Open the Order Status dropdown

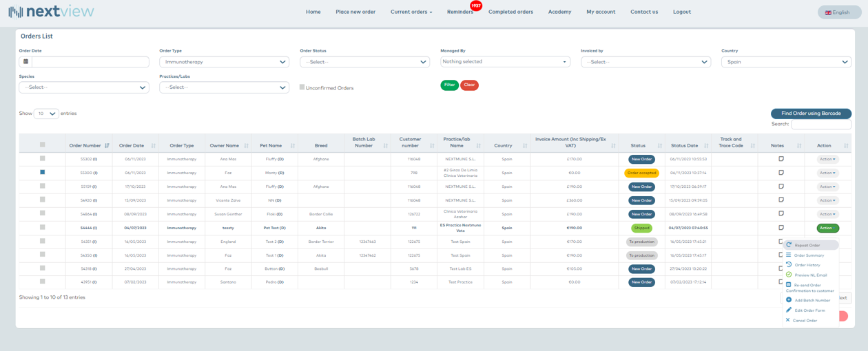pos(364,62)
